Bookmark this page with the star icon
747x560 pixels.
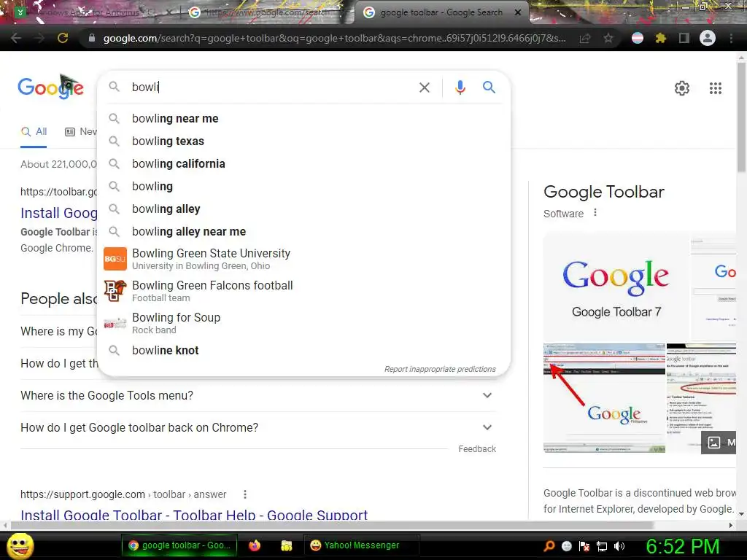coord(608,38)
